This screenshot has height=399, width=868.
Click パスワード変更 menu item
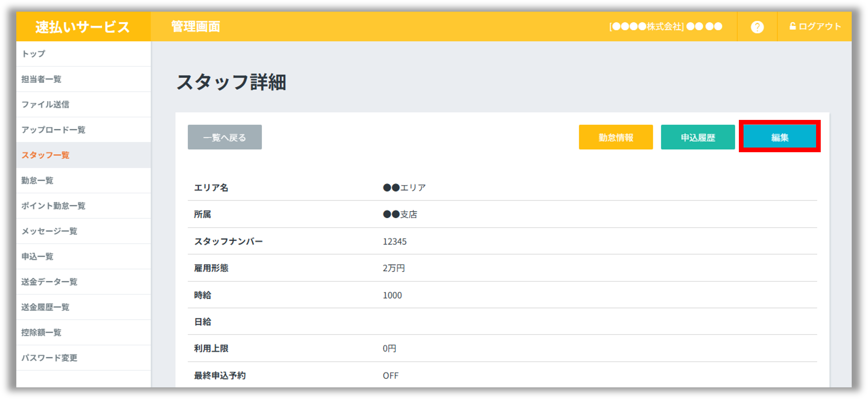click(x=49, y=357)
